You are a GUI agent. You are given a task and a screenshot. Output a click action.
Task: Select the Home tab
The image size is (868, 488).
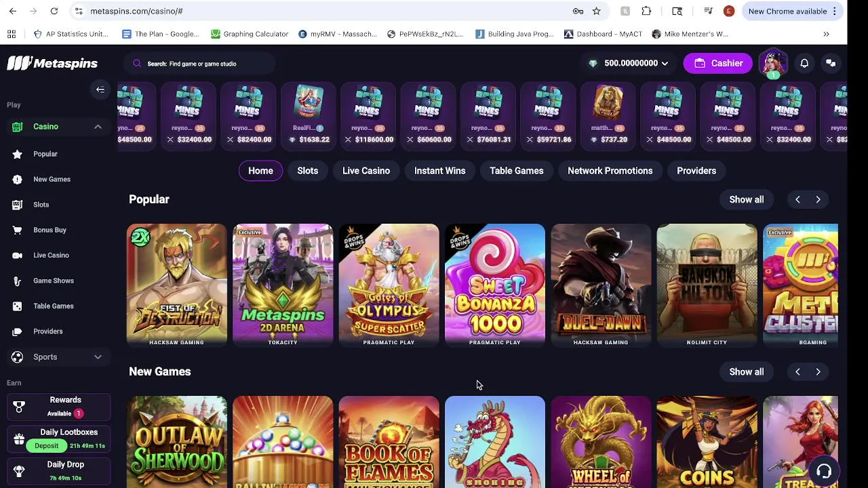[x=260, y=171]
